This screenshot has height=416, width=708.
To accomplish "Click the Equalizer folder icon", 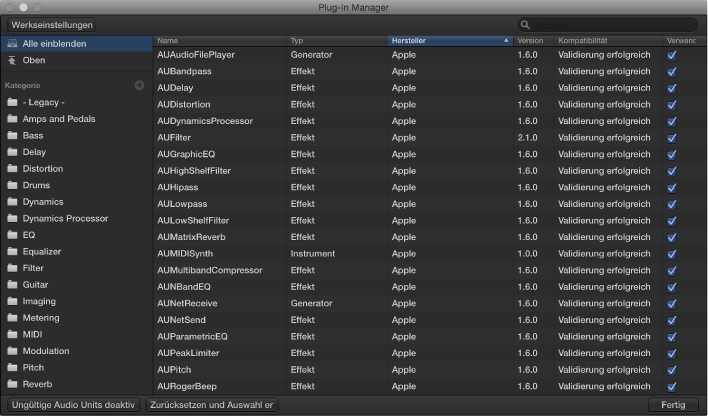I will [12, 252].
